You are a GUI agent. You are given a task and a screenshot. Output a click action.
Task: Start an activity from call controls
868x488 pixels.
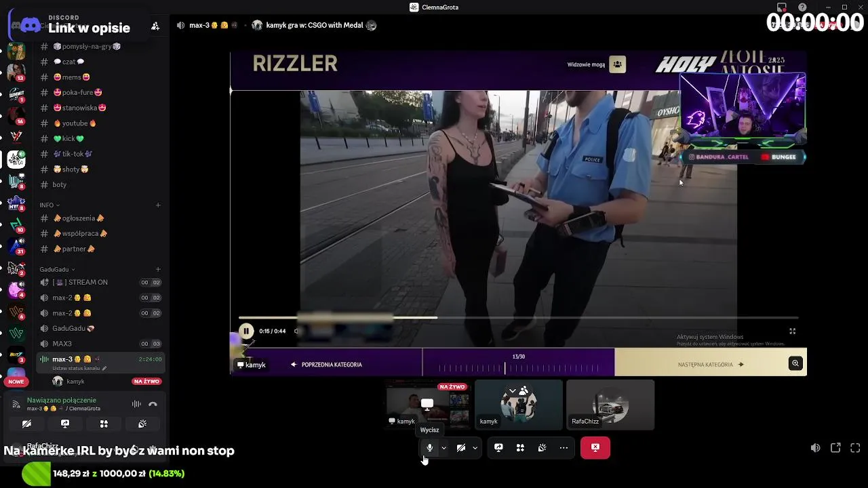click(520, 447)
